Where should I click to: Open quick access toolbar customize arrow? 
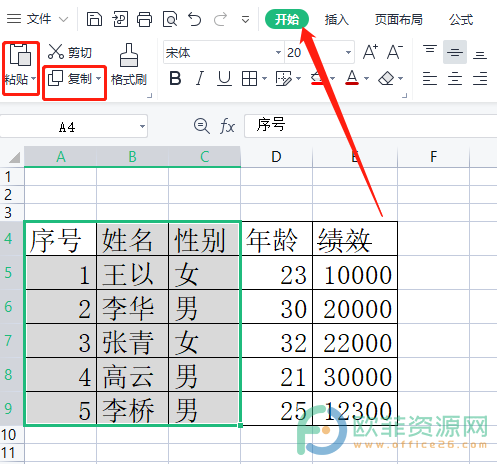tap(246, 20)
